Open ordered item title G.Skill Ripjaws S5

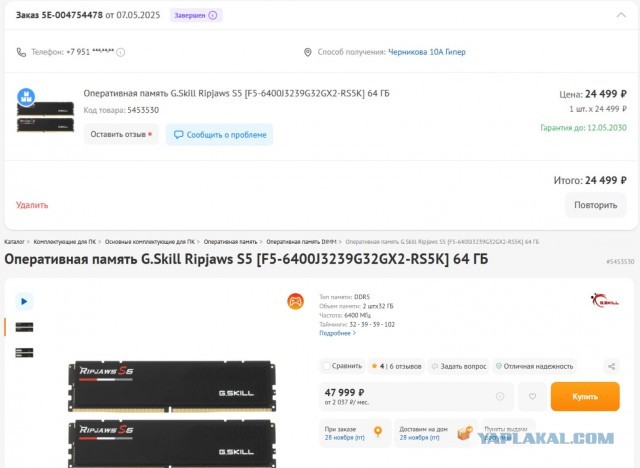click(x=236, y=93)
